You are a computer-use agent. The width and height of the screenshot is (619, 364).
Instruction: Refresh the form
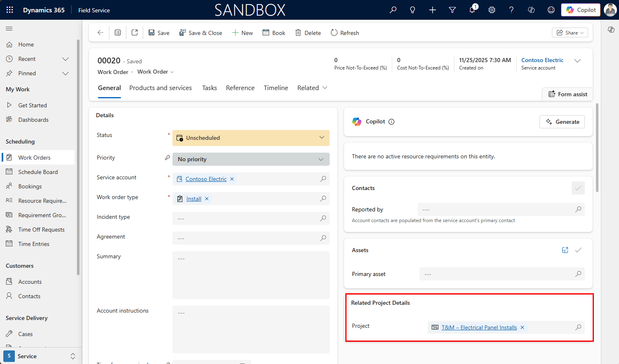tap(345, 32)
